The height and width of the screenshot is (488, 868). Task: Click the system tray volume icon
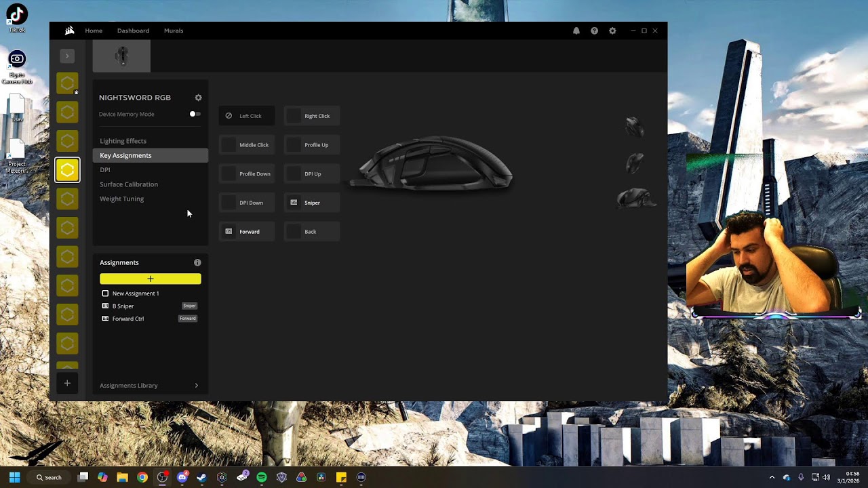click(826, 477)
